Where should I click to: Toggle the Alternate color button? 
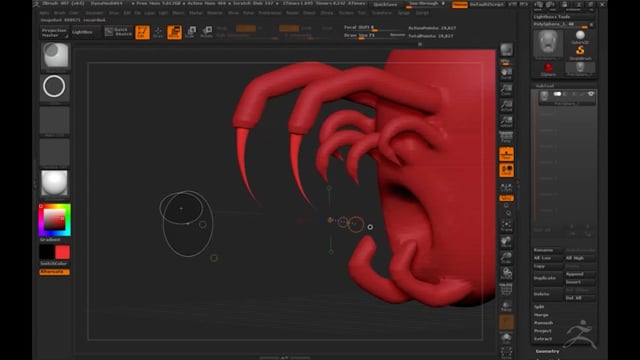[x=54, y=272]
